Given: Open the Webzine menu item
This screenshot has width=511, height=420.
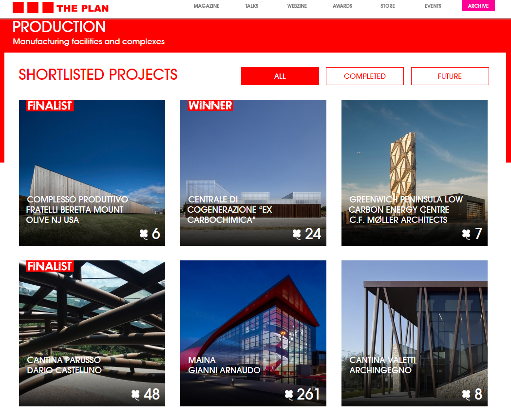Looking at the screenshot, I should point(297,6).
